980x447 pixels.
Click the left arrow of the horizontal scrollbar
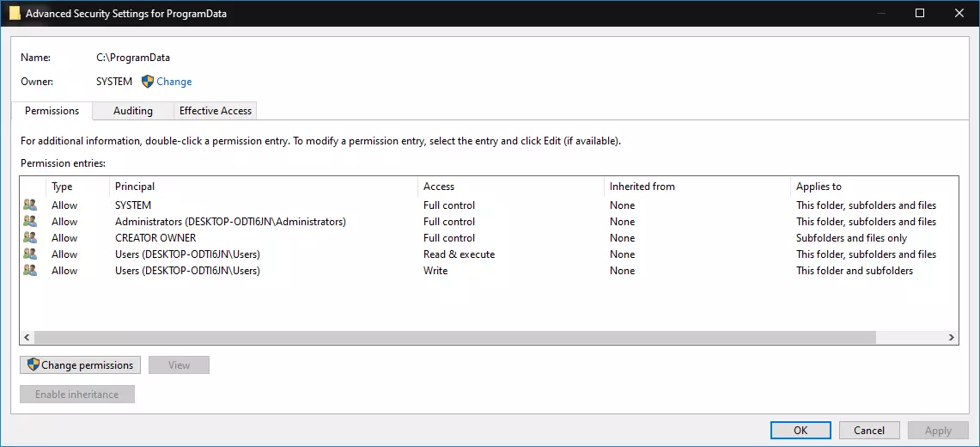[27, 338]
